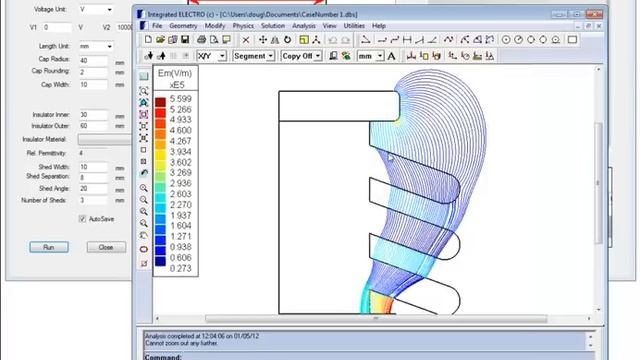Viewport: 640px width, 360px height.
Task: Click the Run button
Action: (49, 247)
